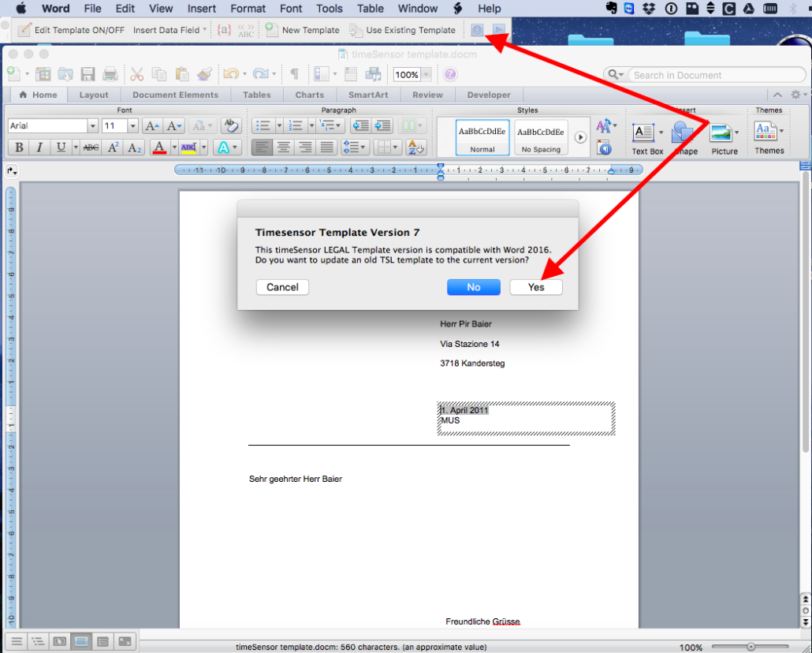
Task: Click the «» ABC field codes icon
Action: click(246, 30)
